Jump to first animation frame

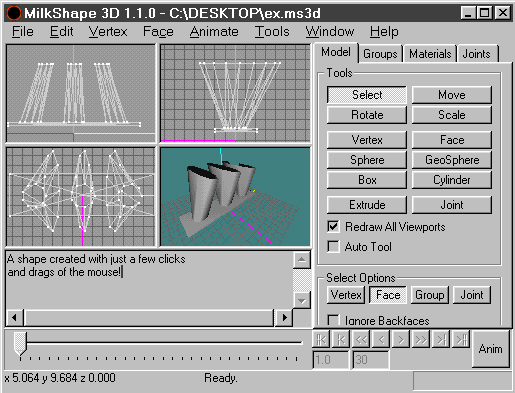[321, 340]
